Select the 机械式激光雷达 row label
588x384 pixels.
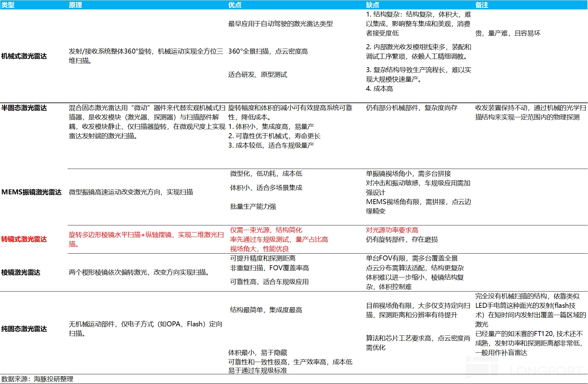[x=24, y=56]
